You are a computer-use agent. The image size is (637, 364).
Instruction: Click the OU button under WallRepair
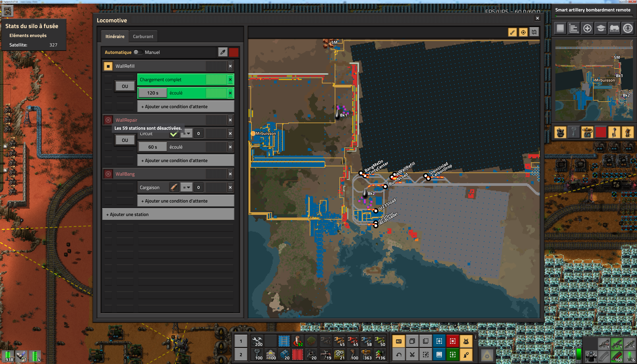(x=125, y=140)
